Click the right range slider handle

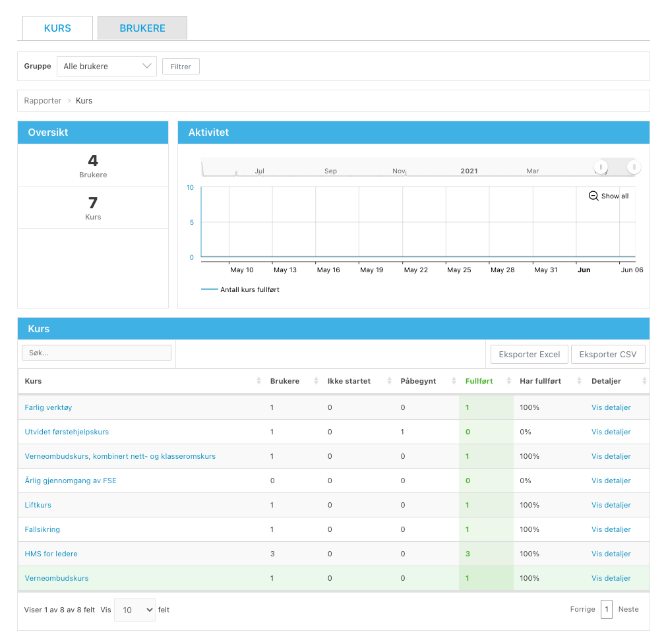pos(634,167)
